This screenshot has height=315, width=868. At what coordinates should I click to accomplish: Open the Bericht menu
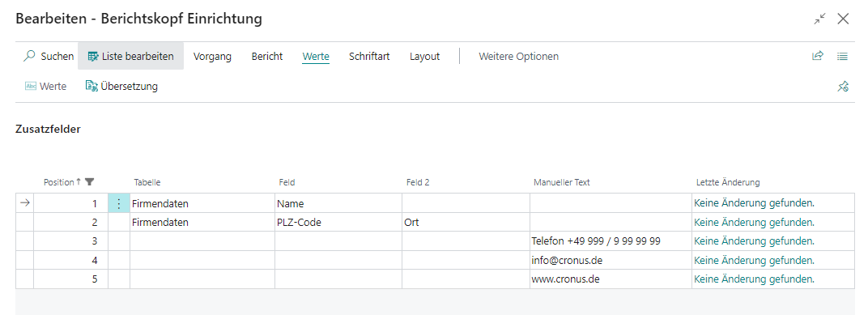coord(267,57)
